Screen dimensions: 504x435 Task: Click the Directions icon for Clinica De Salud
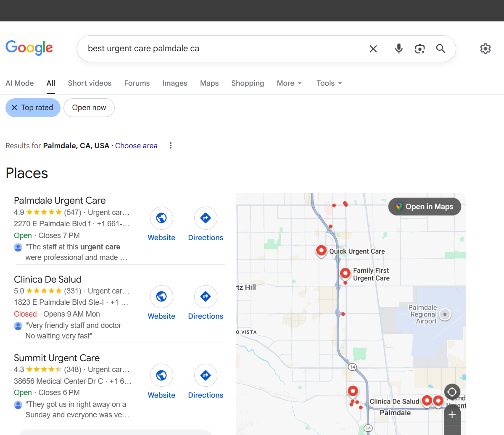(206, 296)
